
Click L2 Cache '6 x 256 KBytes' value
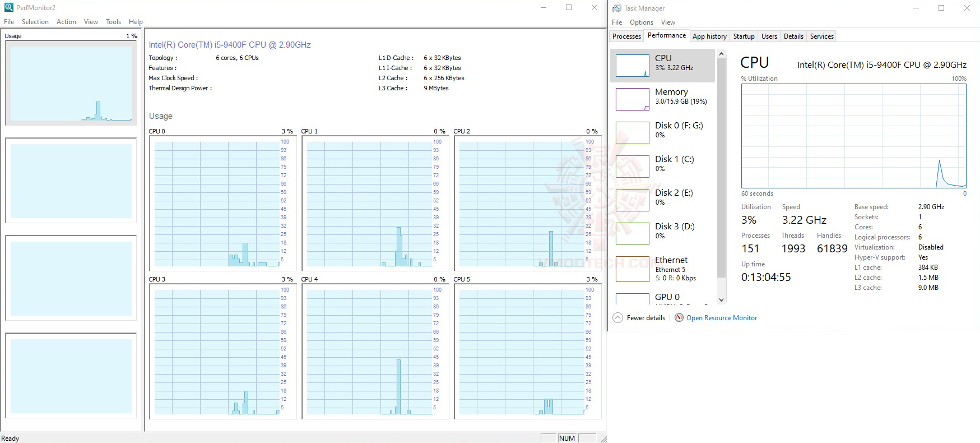click(444, 78)
